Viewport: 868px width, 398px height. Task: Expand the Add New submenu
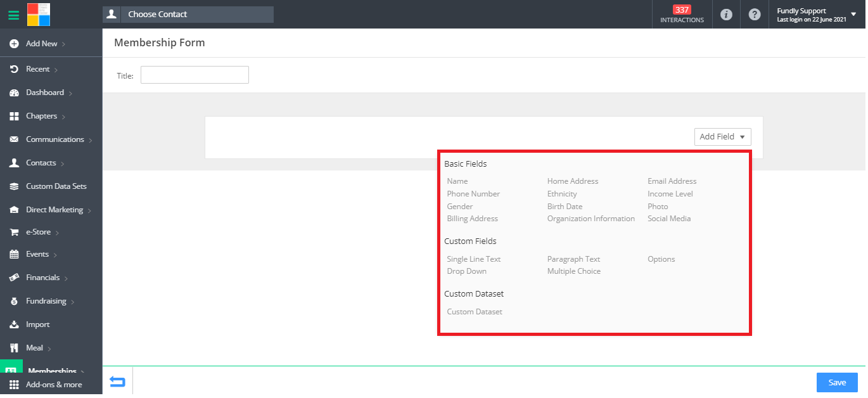point(64,44)
